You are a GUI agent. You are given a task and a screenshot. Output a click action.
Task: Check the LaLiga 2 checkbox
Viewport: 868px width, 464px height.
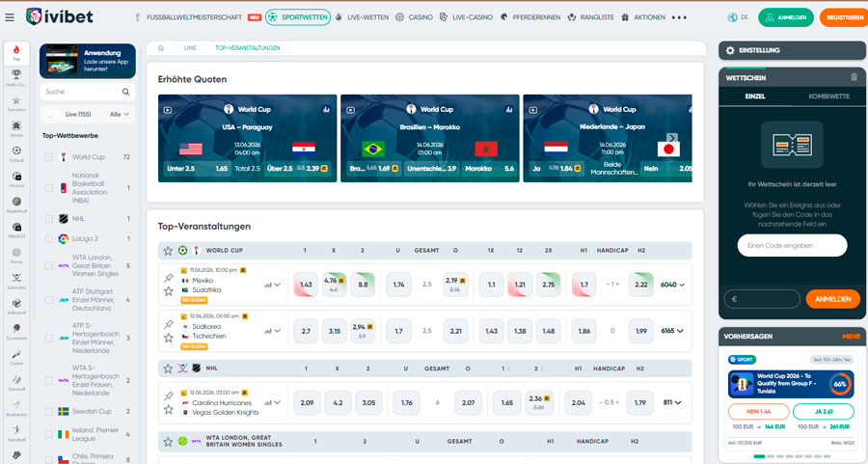tap(49, 239)
